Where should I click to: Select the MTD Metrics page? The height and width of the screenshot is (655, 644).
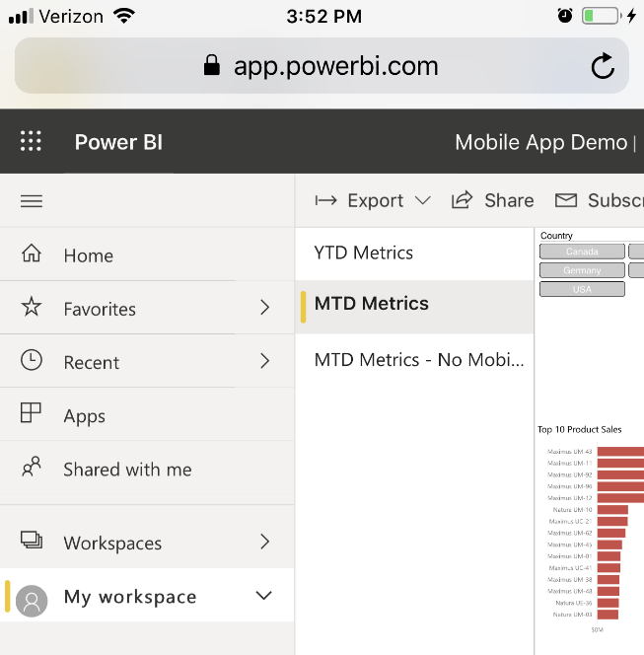point(414,307)
